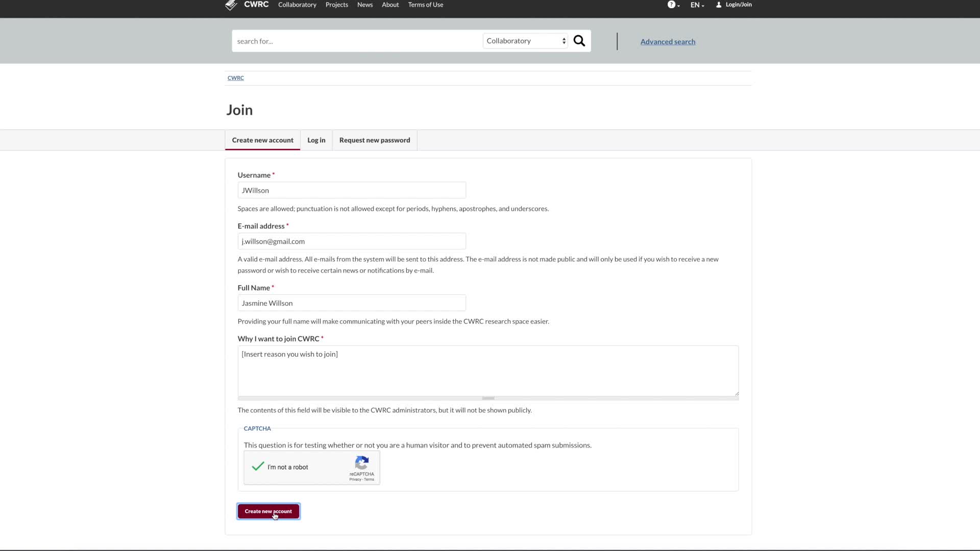Click the Why I want to join textarea
980x551 pixels.
pyautogui.click(x=488, y=371)
